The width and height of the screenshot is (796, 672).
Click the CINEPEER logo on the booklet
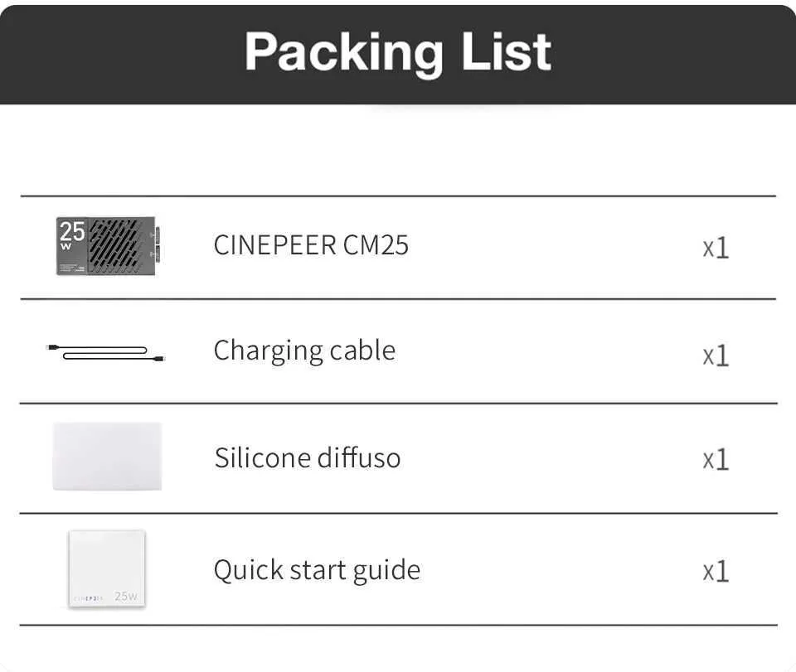point(90,597)
